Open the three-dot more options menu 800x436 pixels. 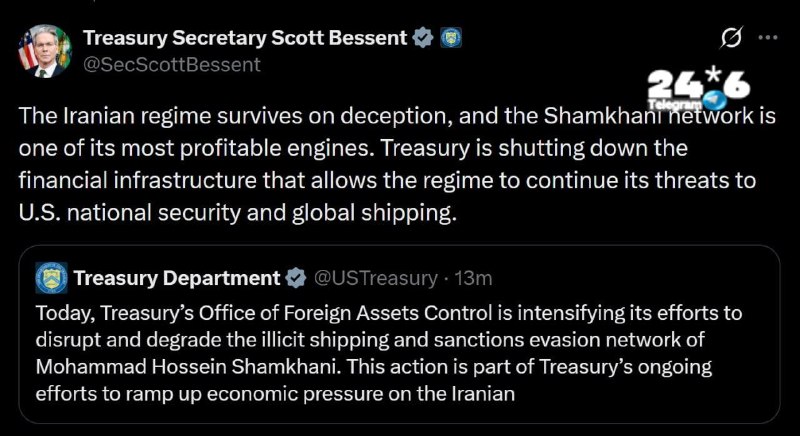768,37
